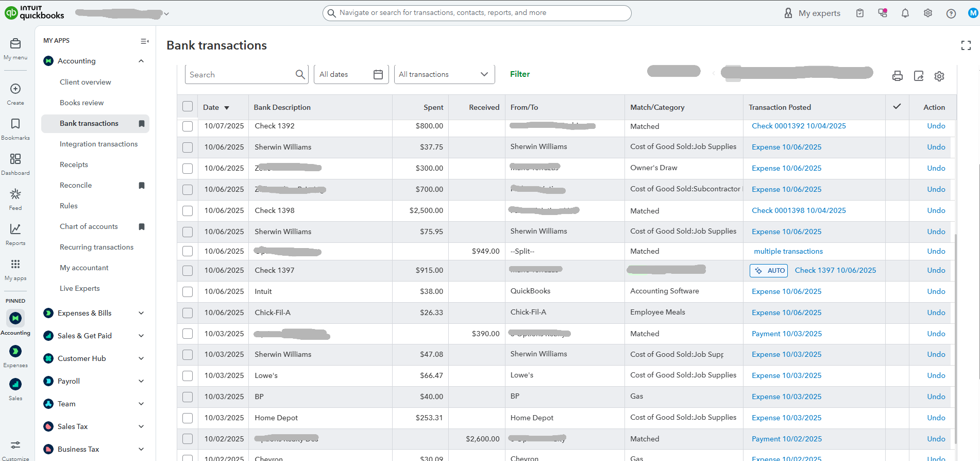Open Client overview in the sidebar
The image size is (980, 461).
(85, 82)
